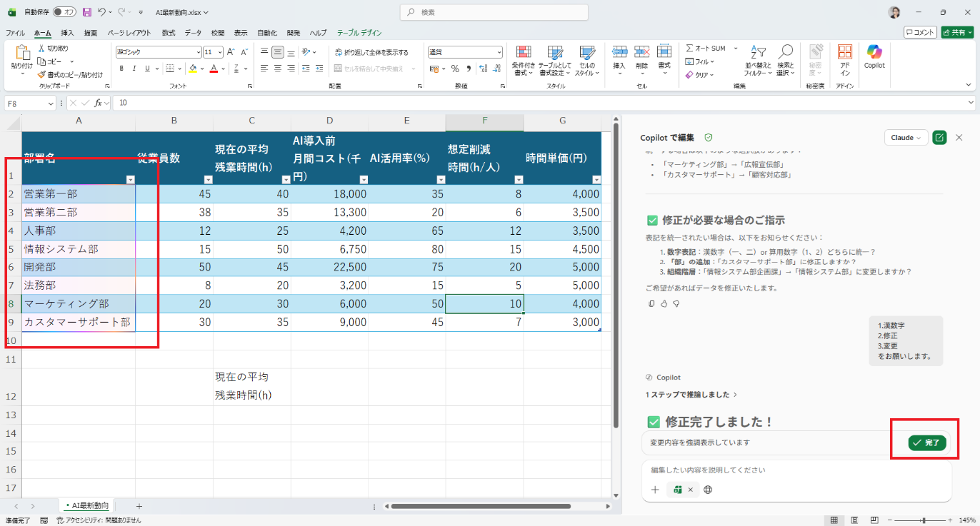Open the Claude model selector dropdown

click(x=906, y=137)
